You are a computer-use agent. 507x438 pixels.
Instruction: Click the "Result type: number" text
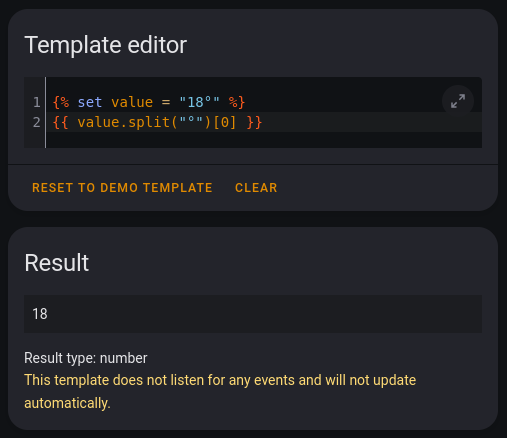86,358
